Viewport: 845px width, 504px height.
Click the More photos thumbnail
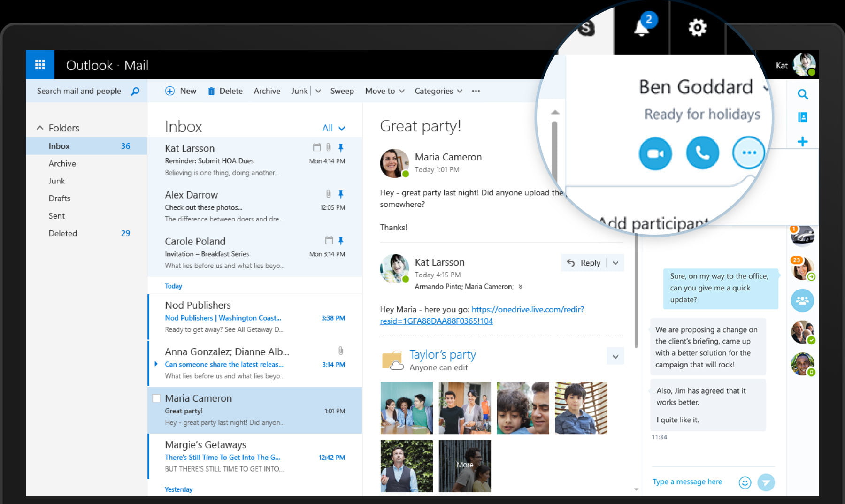(465, 466)
